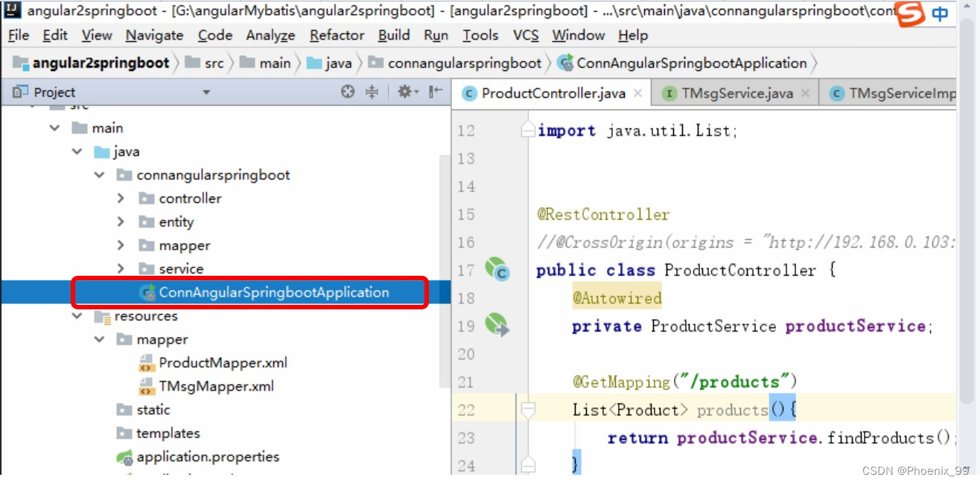
Task: Open the Build menu
Action: point(394,35)
